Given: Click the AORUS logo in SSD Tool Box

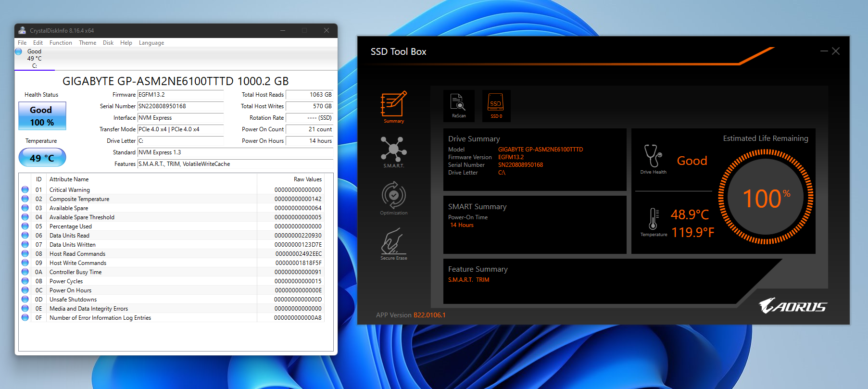Looking at the screenshot, I should [793, 306].
